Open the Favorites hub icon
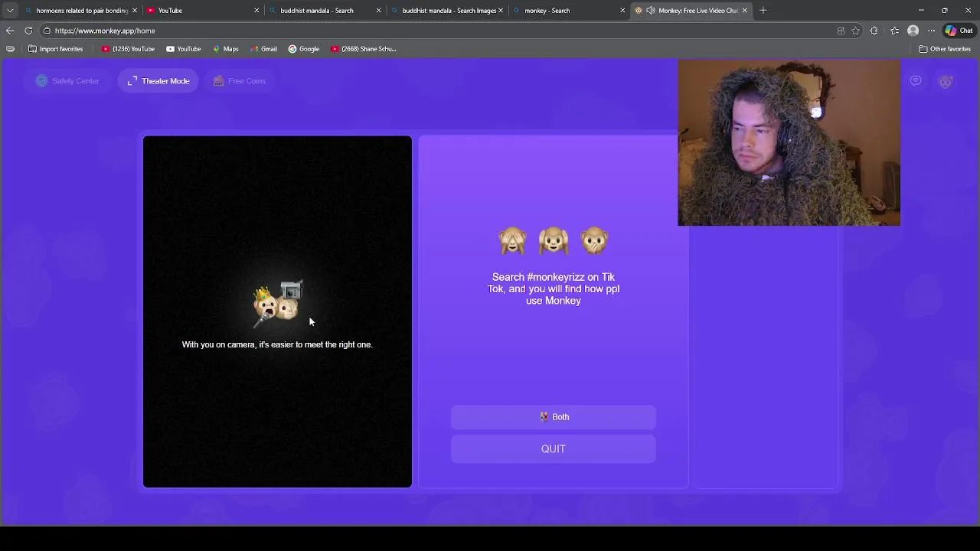This screenshot has height=551, width=980. pyautogui.click(x=894, y=31)
